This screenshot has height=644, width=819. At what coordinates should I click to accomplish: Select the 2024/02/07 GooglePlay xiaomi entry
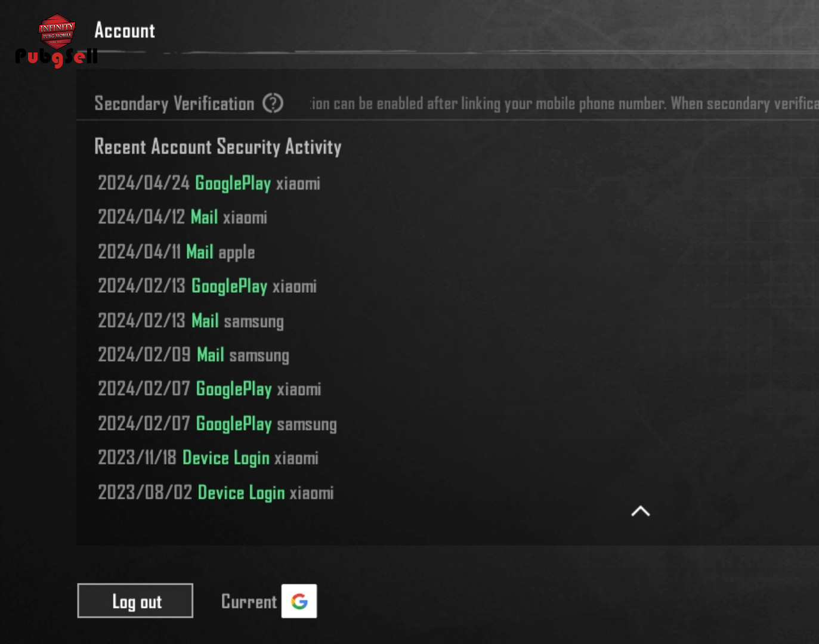(209, 389)
